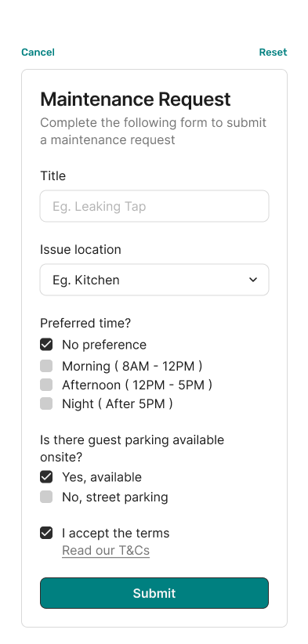Click the dropdown chevron arrow icon
308x644 pixels.
click(253, 280)
